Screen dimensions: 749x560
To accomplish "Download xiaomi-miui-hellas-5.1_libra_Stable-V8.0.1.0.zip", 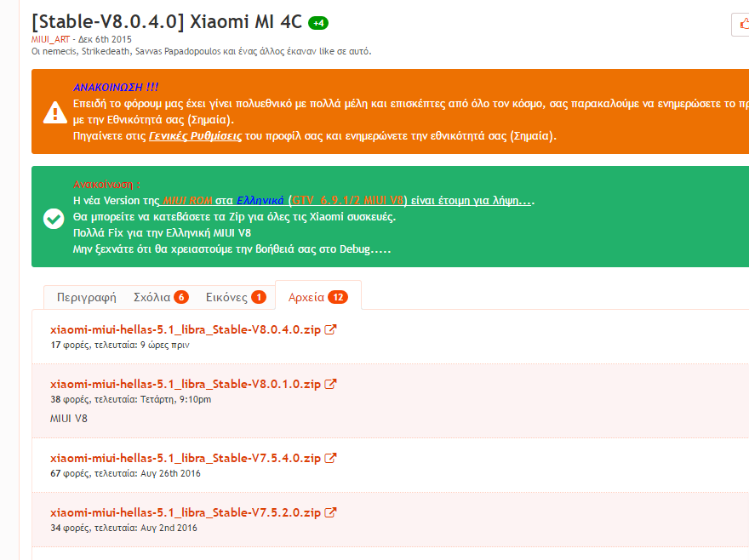I will tap(186, 384).
